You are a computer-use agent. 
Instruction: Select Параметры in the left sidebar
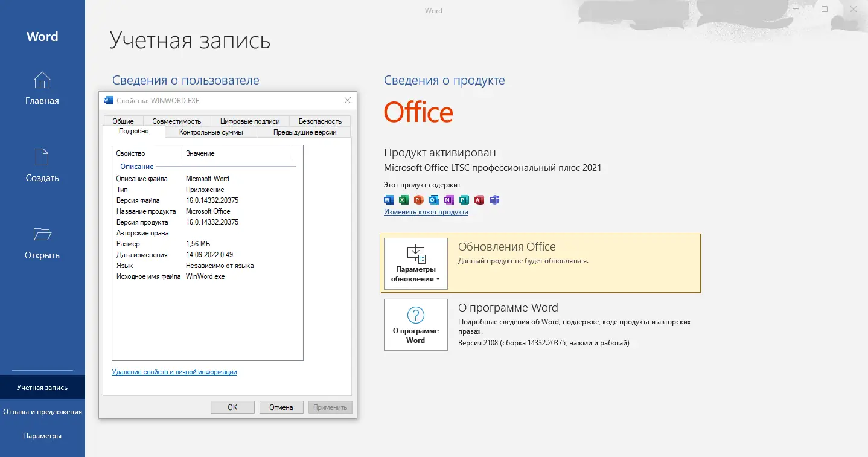coord(42,435)
